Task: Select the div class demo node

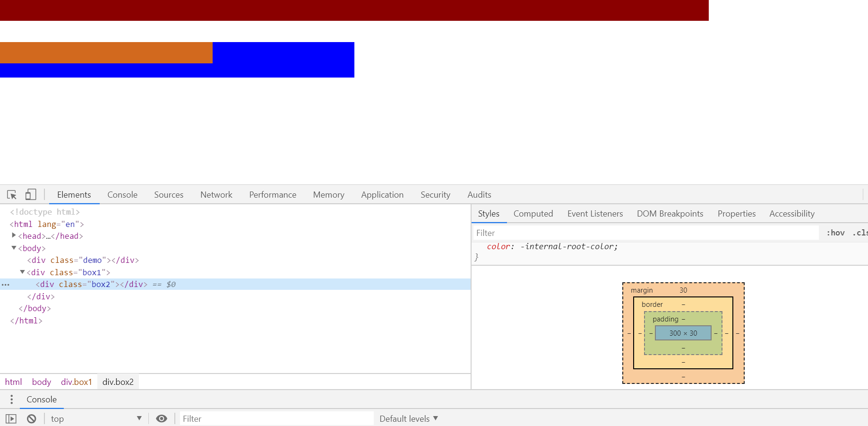Action: click(83, 260)
